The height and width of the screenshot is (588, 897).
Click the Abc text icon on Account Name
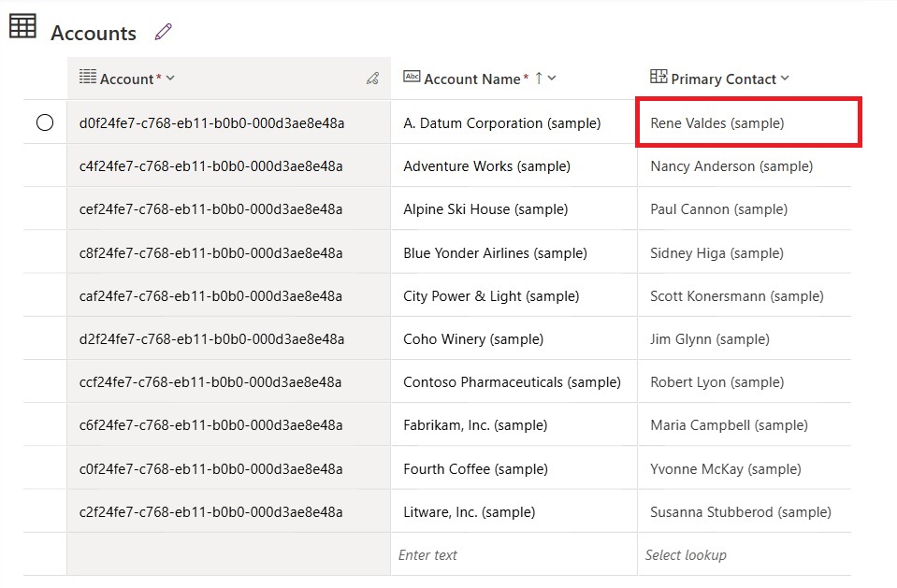click(x=412, y=76)
